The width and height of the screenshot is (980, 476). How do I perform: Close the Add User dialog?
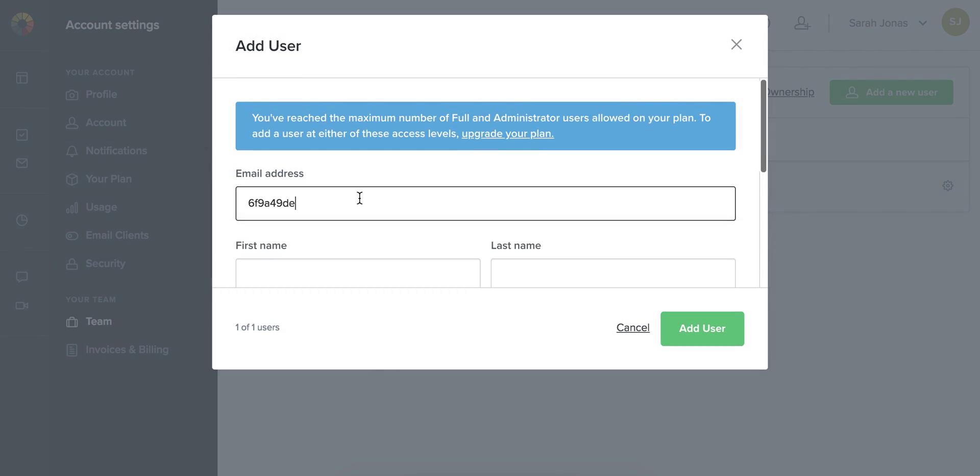(x=736, y=45)
